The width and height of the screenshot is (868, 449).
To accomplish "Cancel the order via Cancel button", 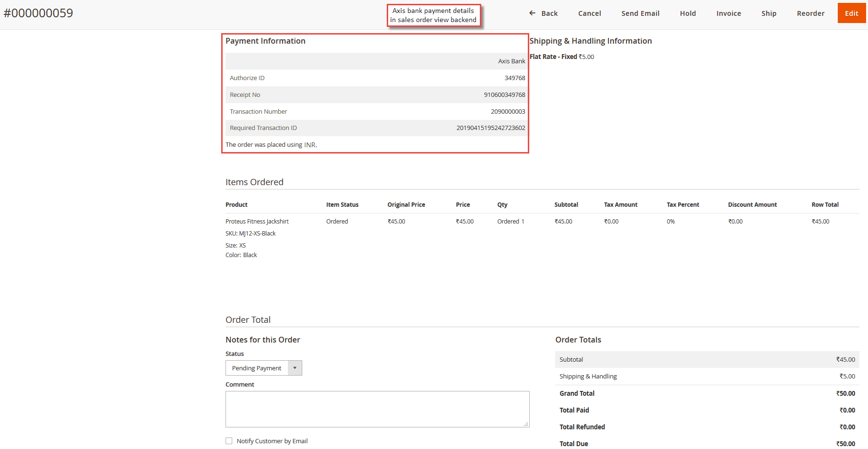I will [589, 13].
